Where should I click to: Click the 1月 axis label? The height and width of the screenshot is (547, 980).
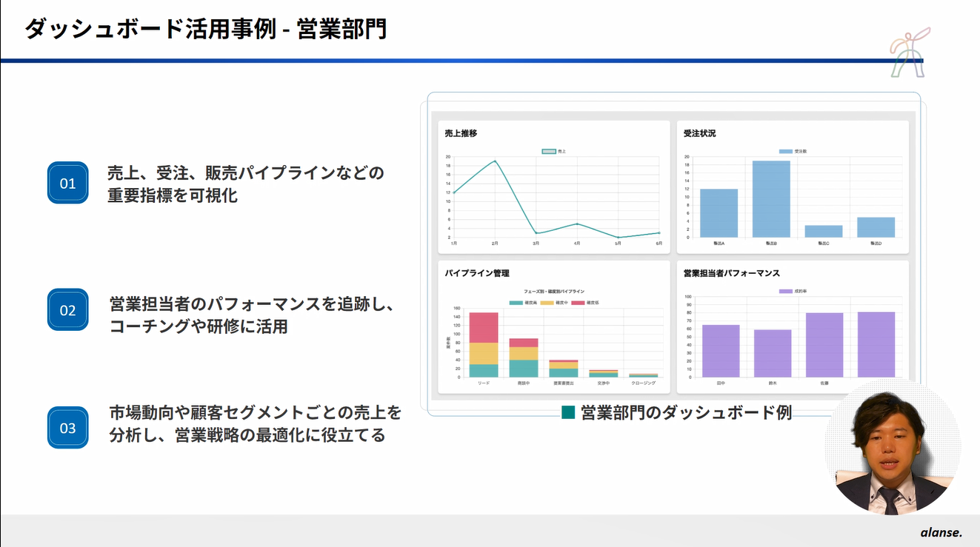click(x=454, y=244)
